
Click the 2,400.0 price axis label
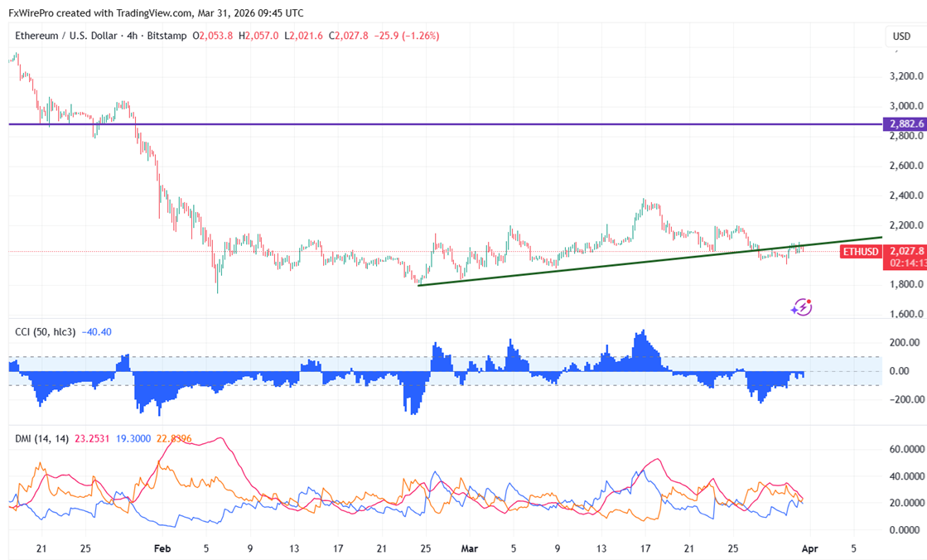click(906, 196)
